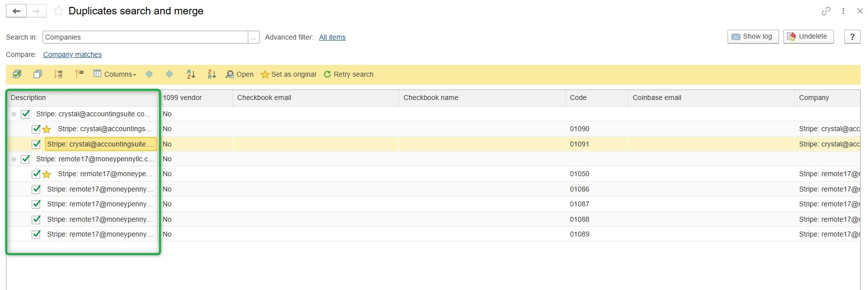
Task: Click the right arrow toolbar icon
Action: [x=170, y=74]
